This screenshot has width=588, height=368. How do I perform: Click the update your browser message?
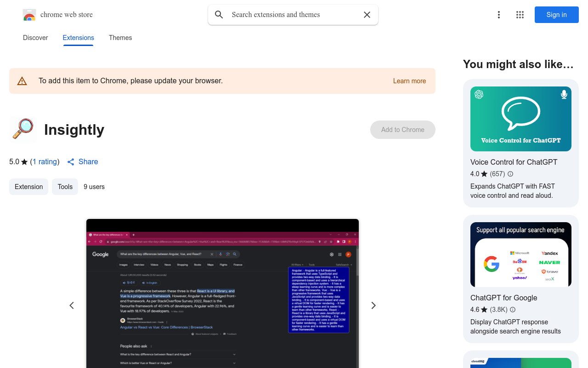pyautogui.click(x=130, y=81)
